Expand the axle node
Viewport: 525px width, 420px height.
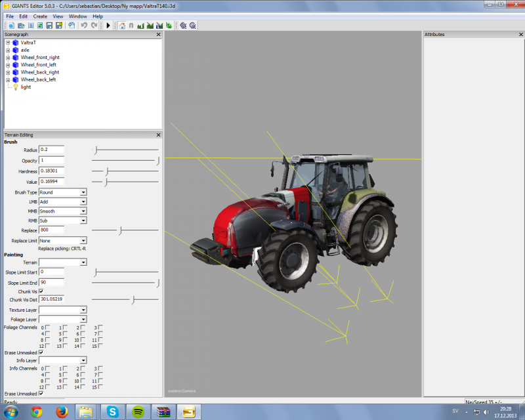pyautogui.click(x=8, y=51)
